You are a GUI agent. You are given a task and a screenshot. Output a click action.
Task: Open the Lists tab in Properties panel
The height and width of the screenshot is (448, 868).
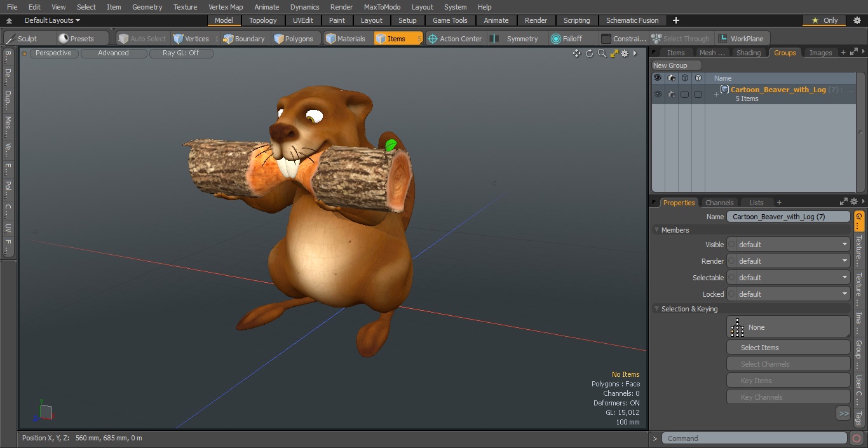point(756,203)
